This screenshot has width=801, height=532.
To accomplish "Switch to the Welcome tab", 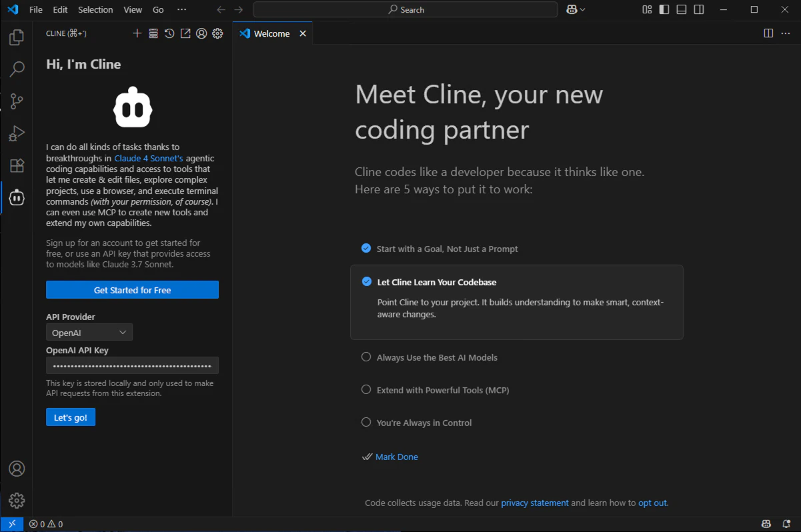I will (272, 33).
